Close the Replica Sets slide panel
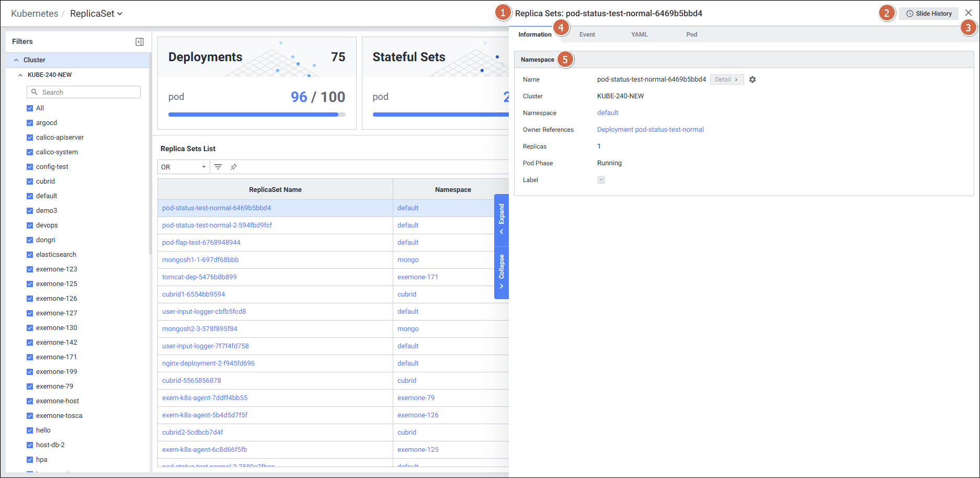Image resolution: width=980 pixels, height=478 pixels. (x=968, y=13)
